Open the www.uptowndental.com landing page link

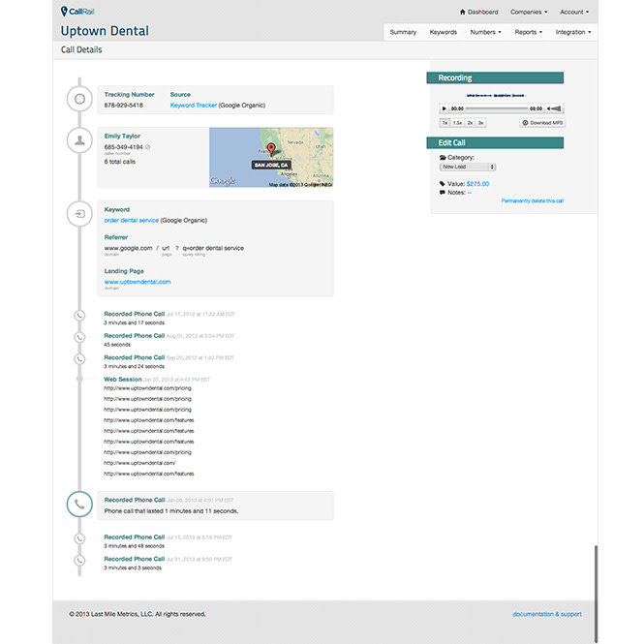[138, 282]
